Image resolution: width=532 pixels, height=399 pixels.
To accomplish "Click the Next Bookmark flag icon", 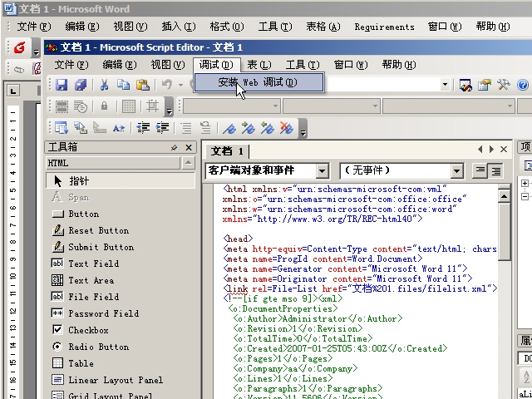I will [248, 128].
